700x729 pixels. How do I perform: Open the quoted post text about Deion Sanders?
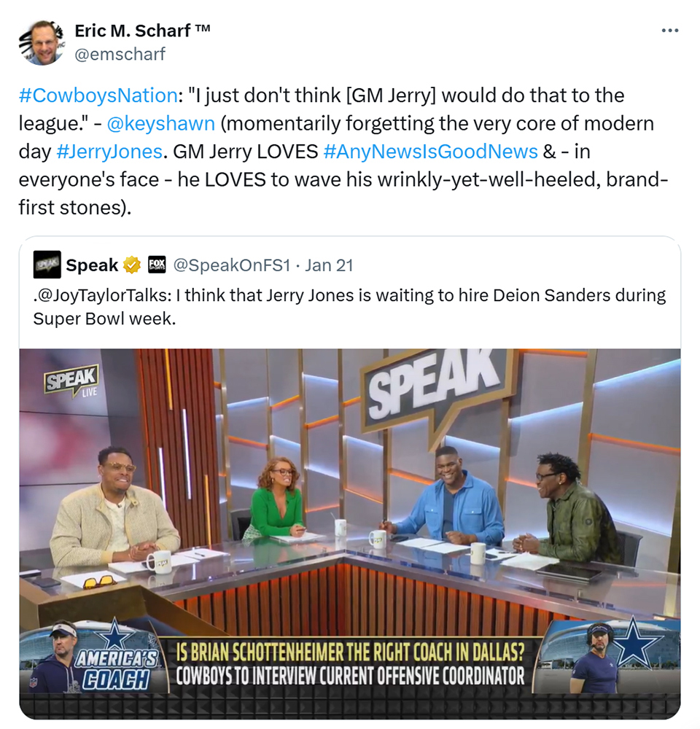coord(349,307)
